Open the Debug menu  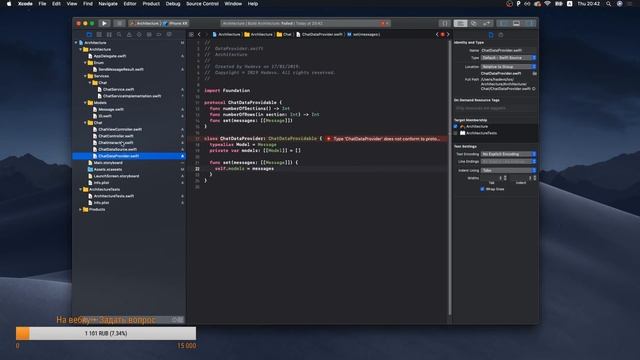coord(173,4)
